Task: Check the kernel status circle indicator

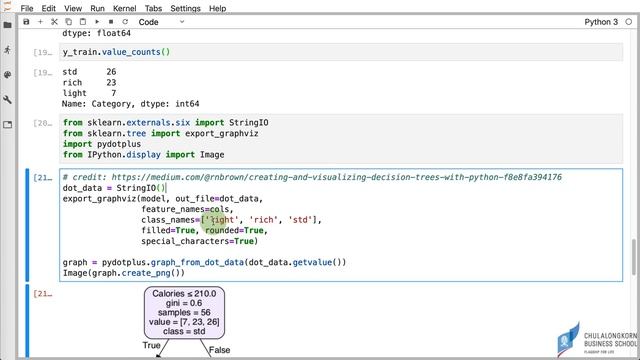Action: click(629, 22)
